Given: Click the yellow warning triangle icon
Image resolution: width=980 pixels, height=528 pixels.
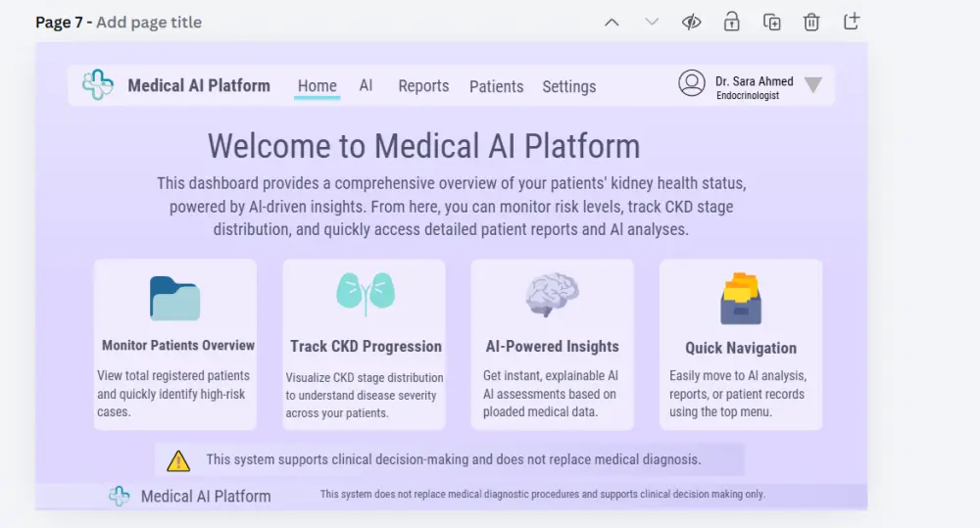Looking at the screenshot, I should coord(178,460).
